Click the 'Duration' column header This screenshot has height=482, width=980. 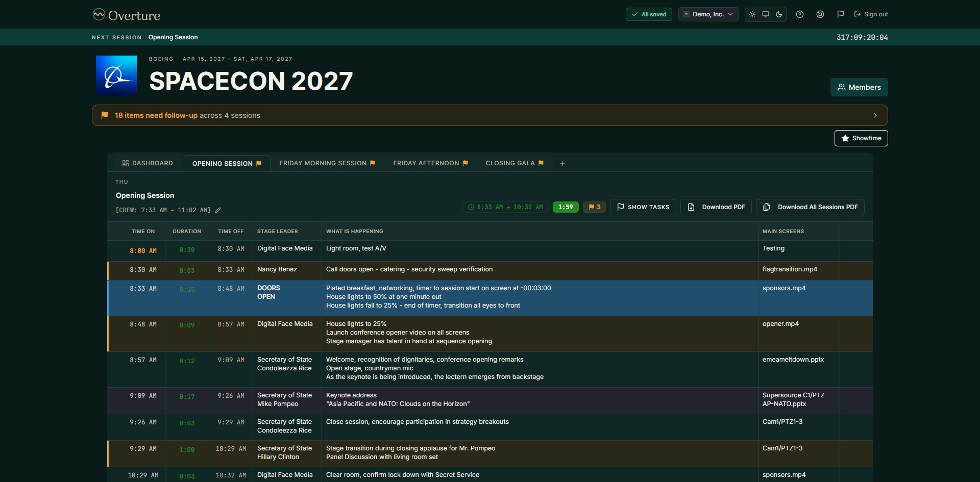click(187, 232)
